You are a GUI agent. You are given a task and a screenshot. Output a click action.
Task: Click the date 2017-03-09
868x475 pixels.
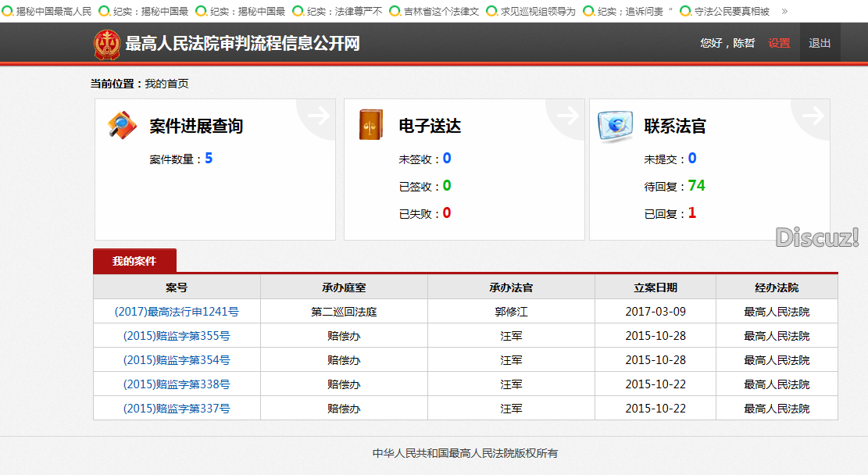pos(655,312)
